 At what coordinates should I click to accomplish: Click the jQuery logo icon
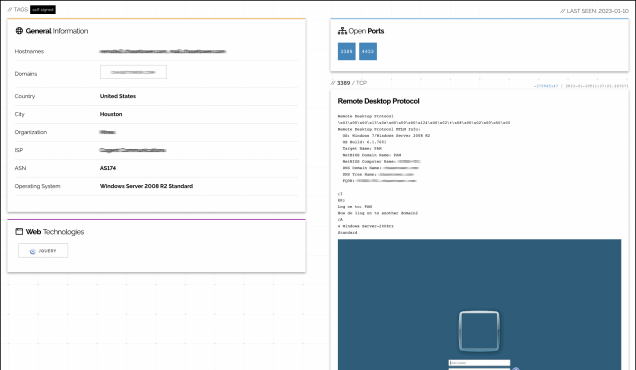coord(33,251)
